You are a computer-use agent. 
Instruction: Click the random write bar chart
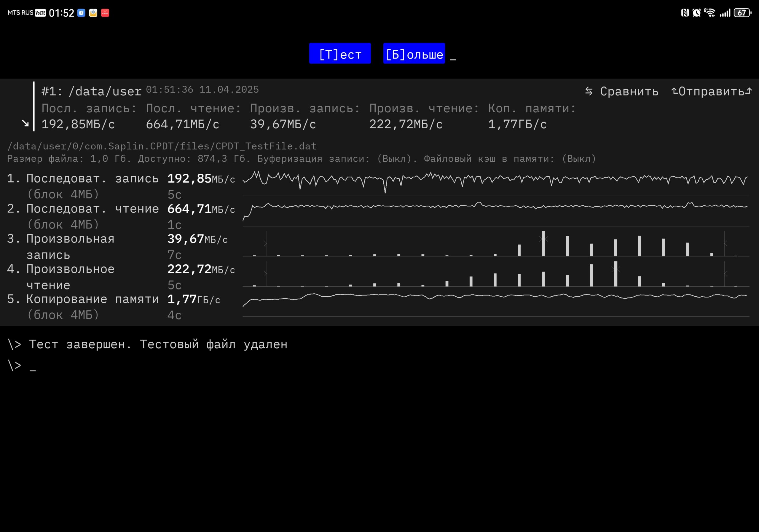[496, 244]
